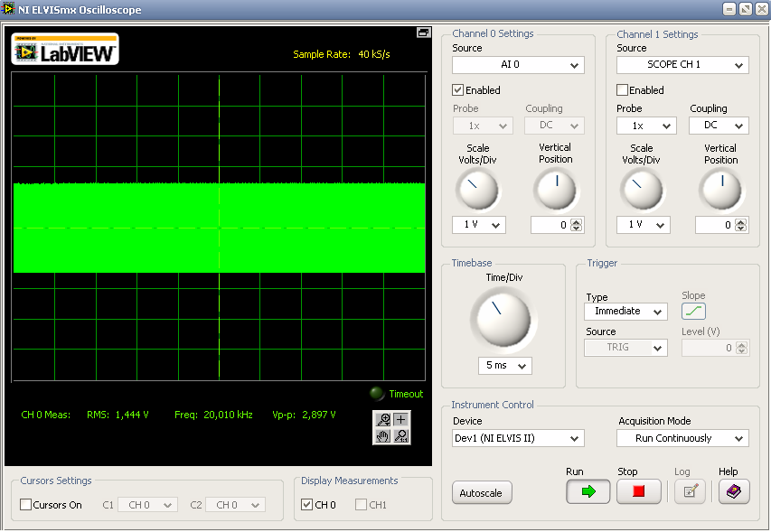Click the CH 0 Meas: label
Screen dimensions: 771x532
click(x=46, y=415)
